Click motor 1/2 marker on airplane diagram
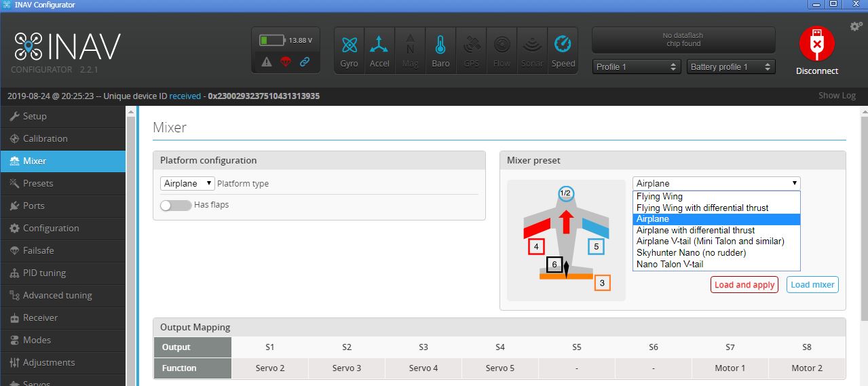 tap(565, 193)
